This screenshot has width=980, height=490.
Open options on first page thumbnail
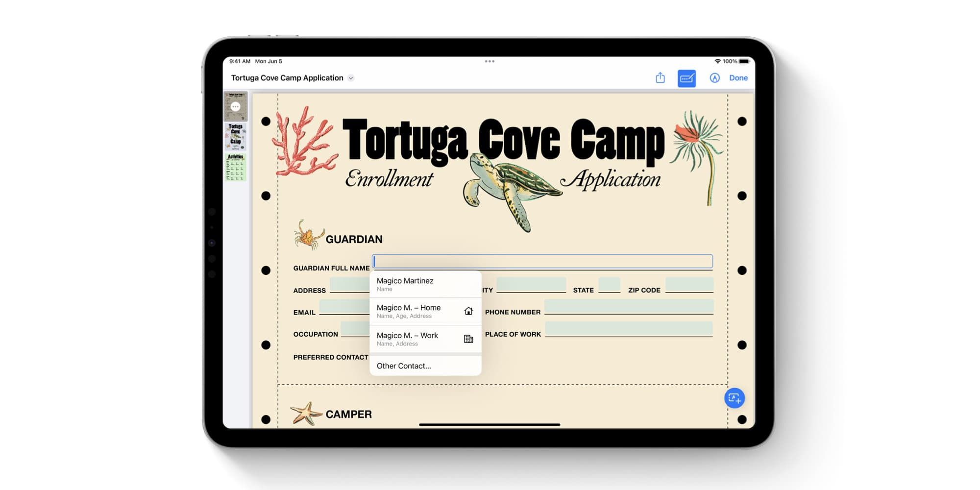tap(236, 106)
